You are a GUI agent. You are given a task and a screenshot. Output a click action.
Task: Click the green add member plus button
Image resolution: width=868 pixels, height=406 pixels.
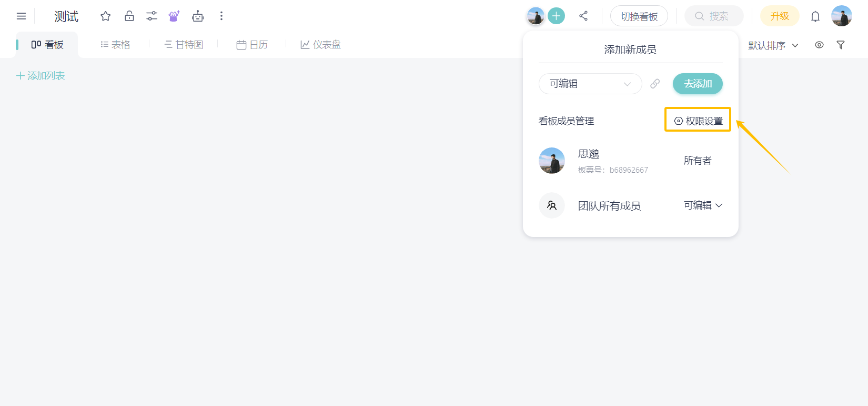(x=556, y=16)
